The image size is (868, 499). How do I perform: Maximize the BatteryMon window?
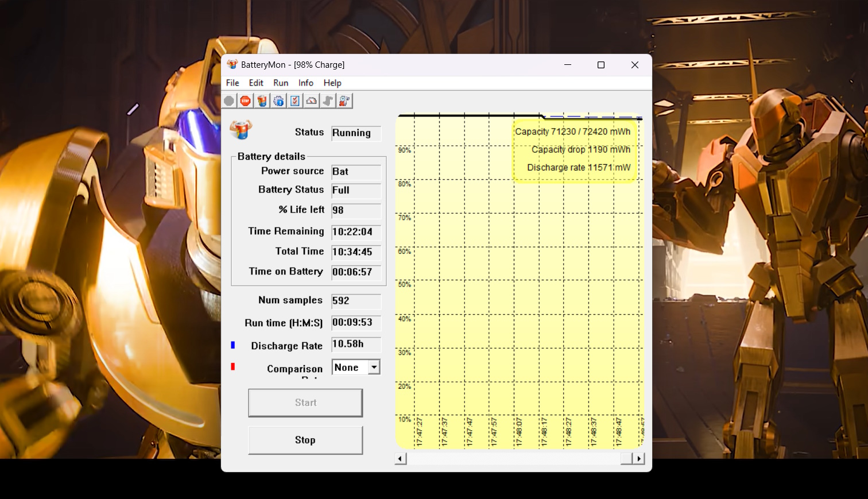pyautogui.click(x=601, y=65)
